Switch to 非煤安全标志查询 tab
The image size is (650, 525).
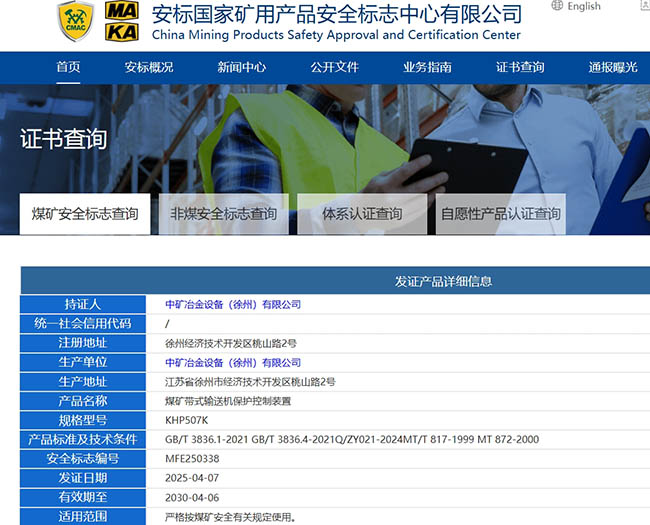[223, 214]
